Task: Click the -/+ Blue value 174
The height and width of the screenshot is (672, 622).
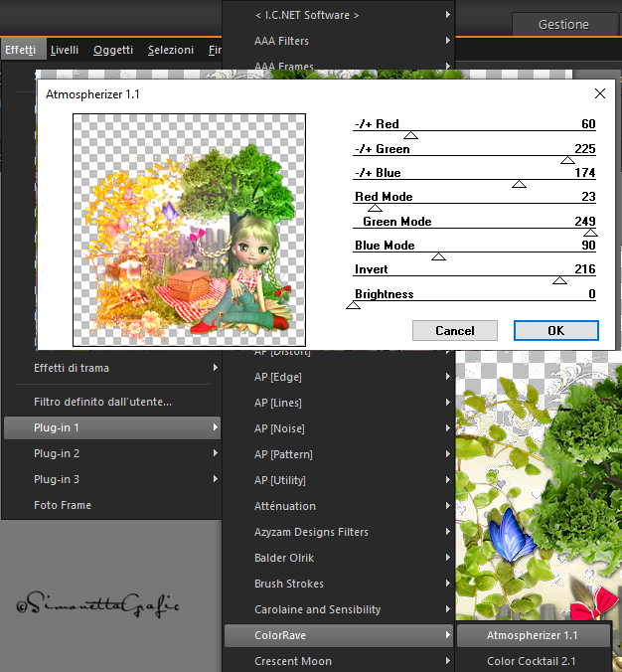Action: pyautogui.click(x=584, y=173)
